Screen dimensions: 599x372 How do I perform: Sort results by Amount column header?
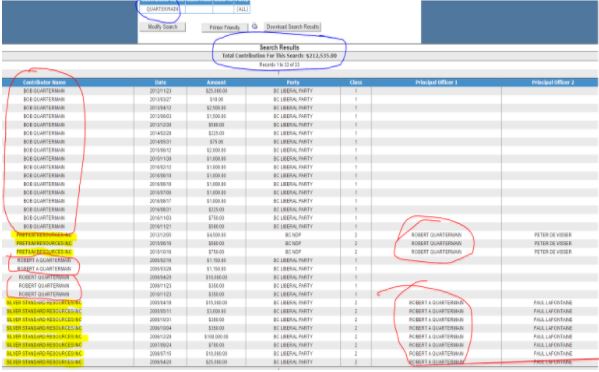point(216,82)
